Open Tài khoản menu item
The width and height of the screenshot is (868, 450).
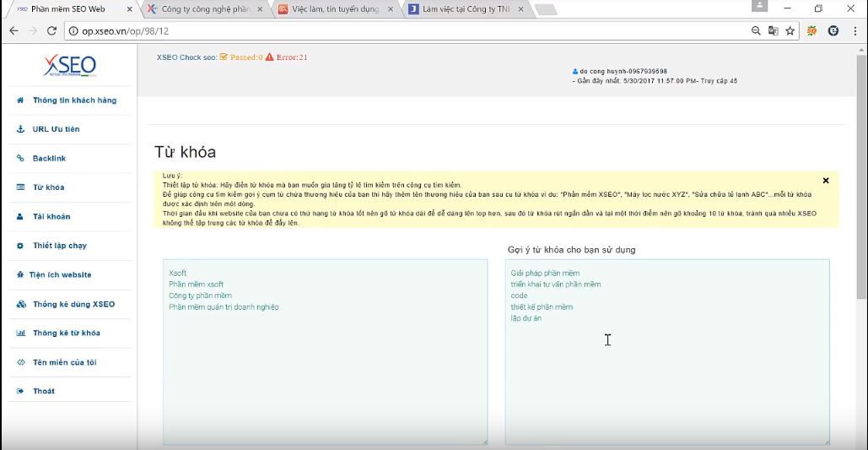coord(51,217)
